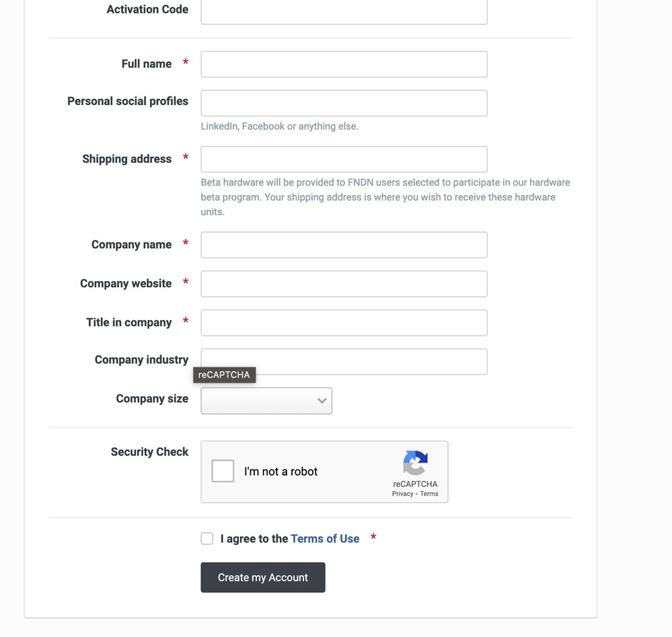Check the "I'm not a robot" box

coord(223,471)
